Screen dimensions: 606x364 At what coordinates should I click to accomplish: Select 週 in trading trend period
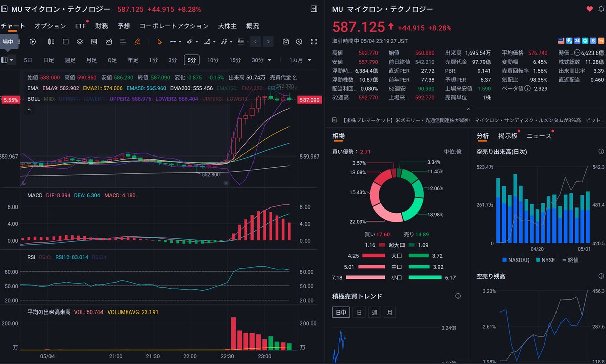click(374, 313)
